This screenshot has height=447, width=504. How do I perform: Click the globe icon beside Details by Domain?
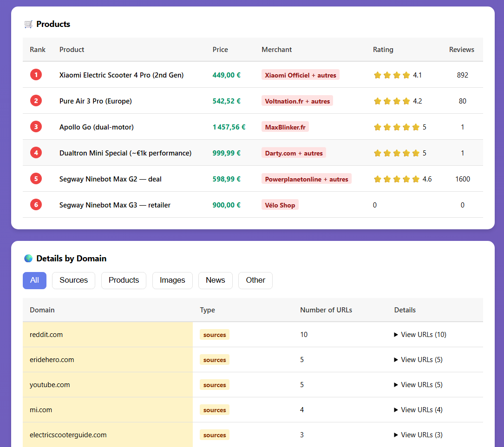pyautogui.click(x=28, y=258)
